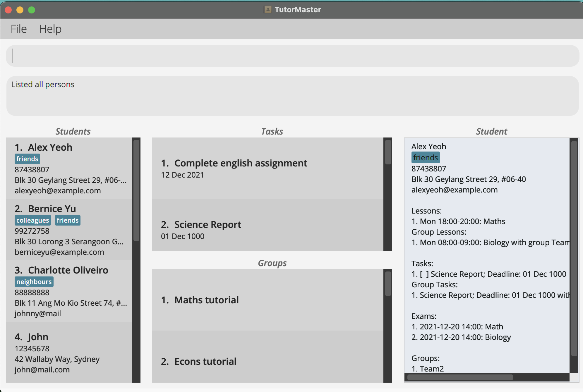Image resolution: width=583 pixels, height=392 pixels.
Task: Click the Groups list vertical scrollbar
Action: pyautogui.click(x=388, y=284)
